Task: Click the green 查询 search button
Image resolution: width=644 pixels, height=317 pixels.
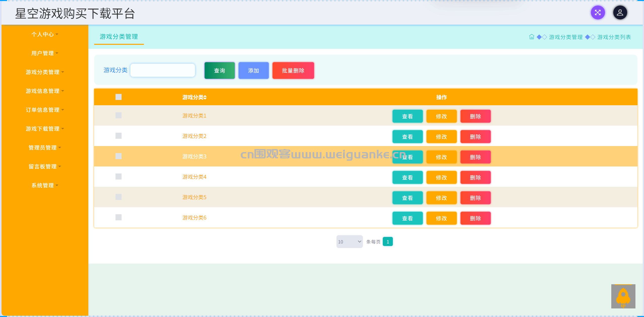Action: (219, 71)
